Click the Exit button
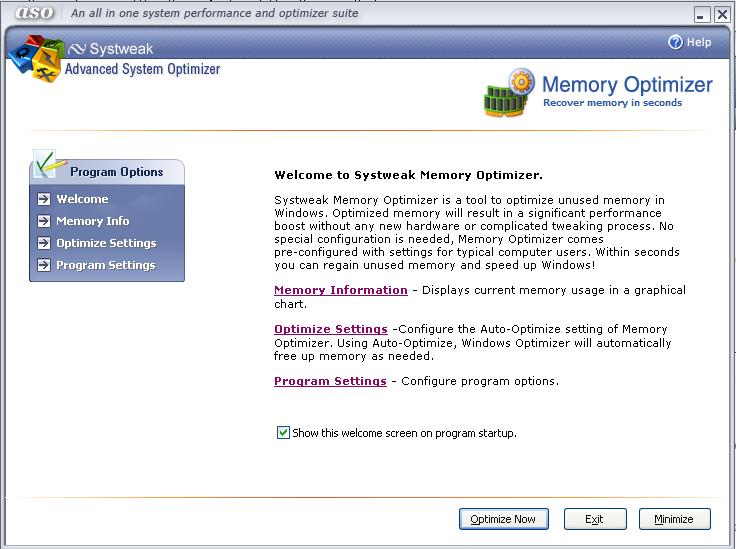 (595, 519)
